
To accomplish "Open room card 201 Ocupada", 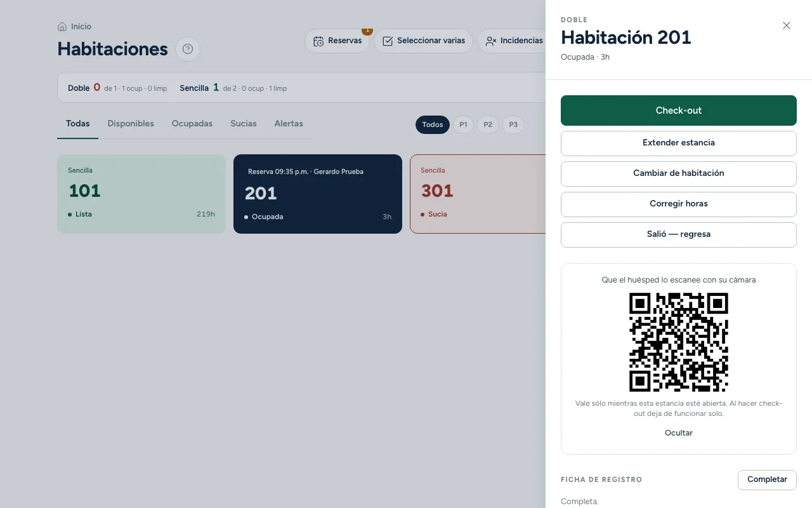I will point(318,194).
